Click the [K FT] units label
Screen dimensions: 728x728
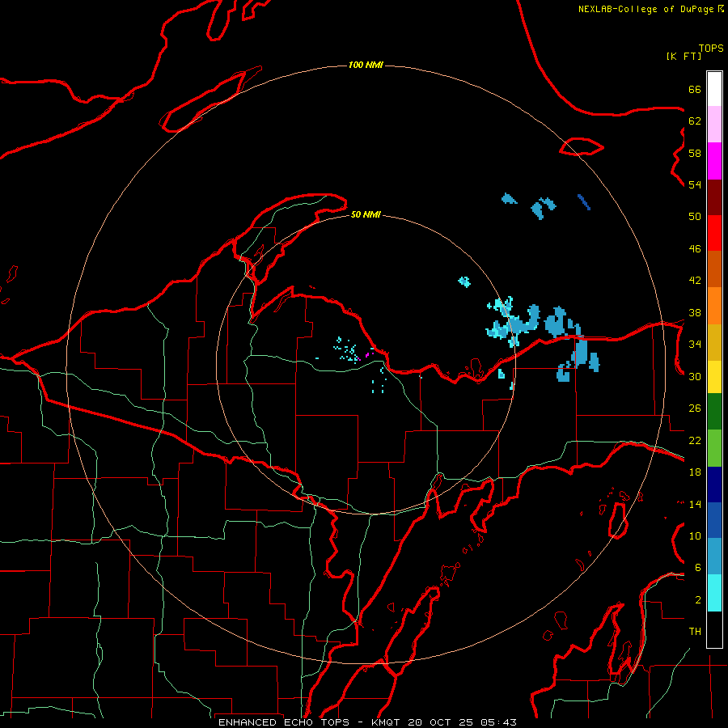684,56
